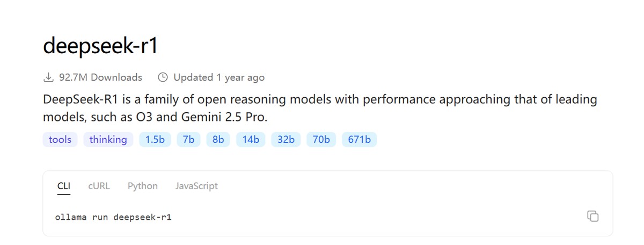Choose the 8b model size tag
Screen dimensions: 644x245
coord(218,140)
